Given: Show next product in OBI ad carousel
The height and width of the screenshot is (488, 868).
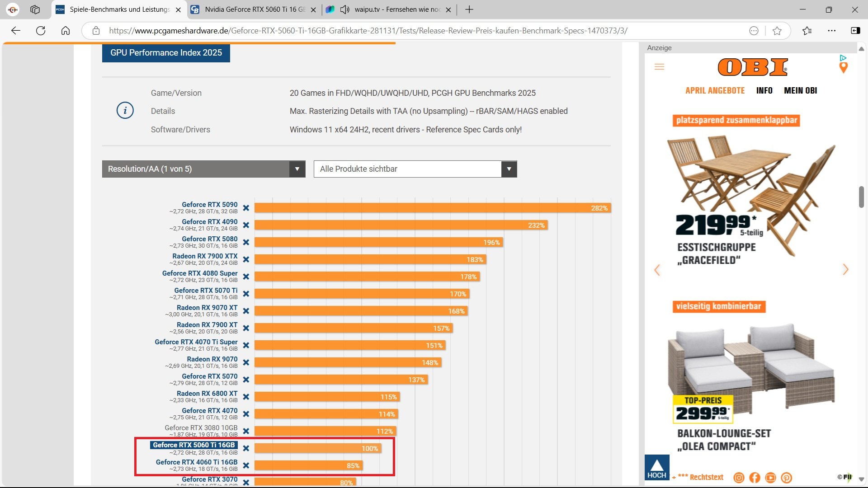Looking at the screenshot, I should [x=845, y=270].
